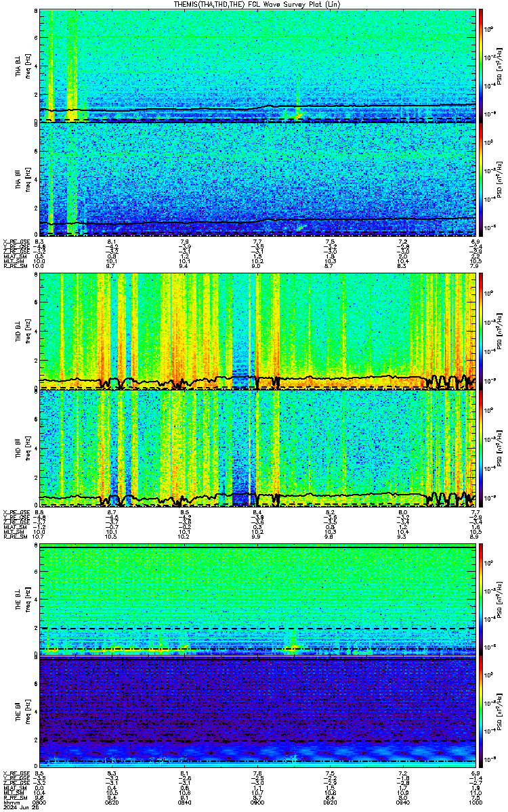Image resolution: width=508 pixels, height=812 pixels.
Task: Click the 0840 time tick label
Action: click(185, 803)
